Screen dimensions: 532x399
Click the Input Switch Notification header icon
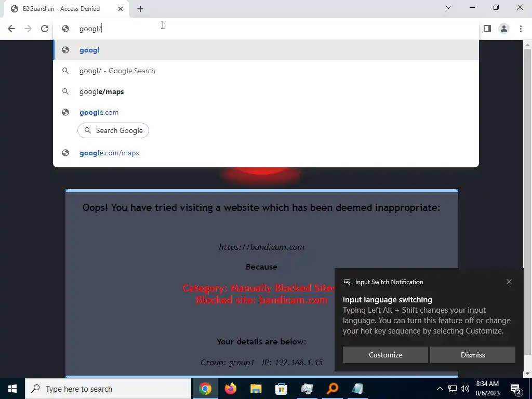pos(347,282)
